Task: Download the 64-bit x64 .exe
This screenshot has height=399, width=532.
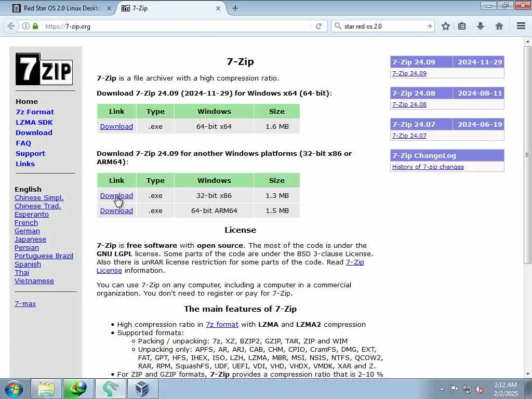Action: click(x=116, y=127)
